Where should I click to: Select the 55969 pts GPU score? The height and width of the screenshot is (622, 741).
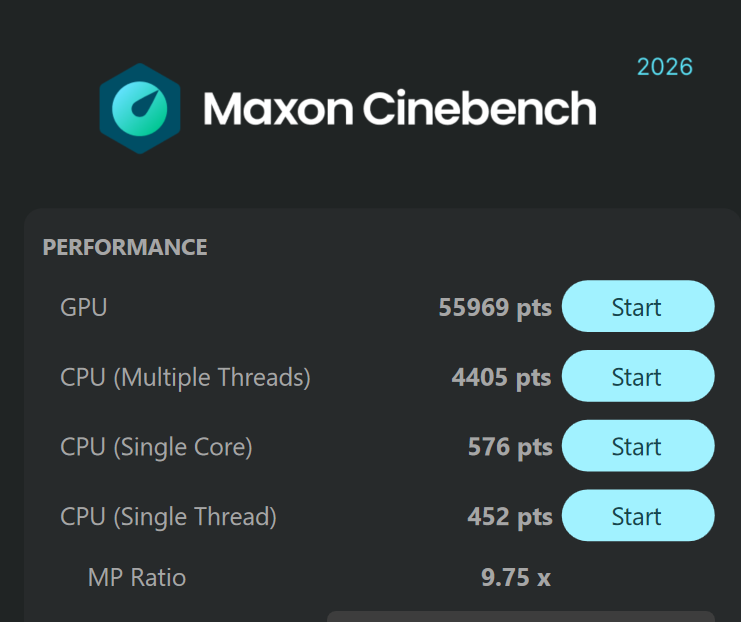coord(495,308)
